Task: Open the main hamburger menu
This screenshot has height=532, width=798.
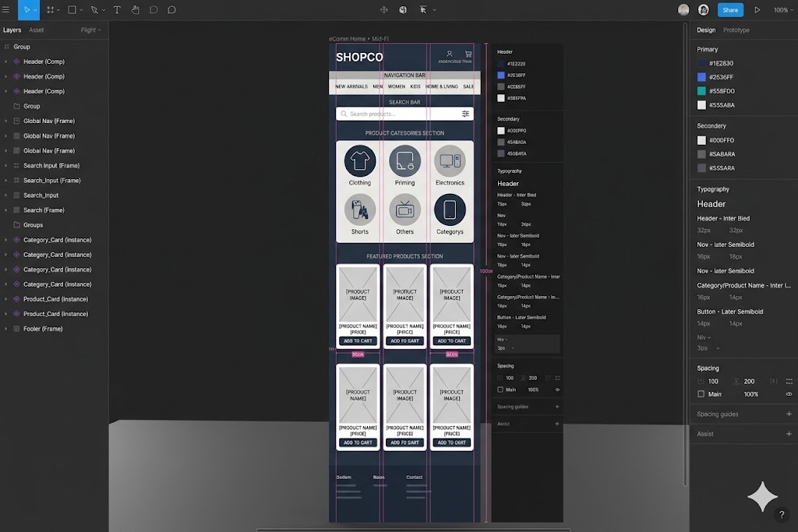Action: pos(6,9)
